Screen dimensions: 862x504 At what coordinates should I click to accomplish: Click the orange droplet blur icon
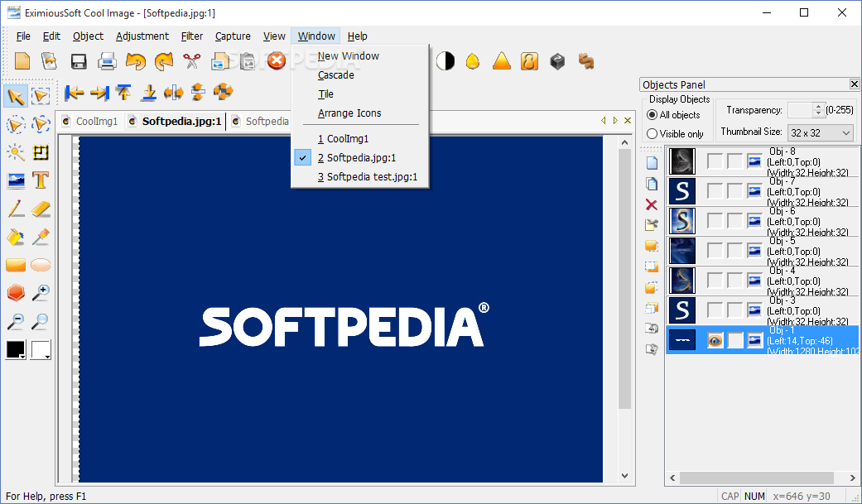pos(473,61)
